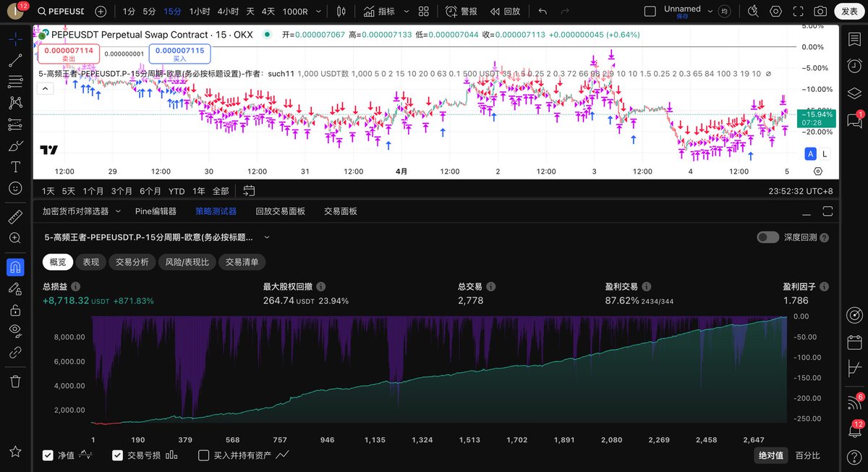This screenshot has height=472, width=868.
Task: Open the watchlist panel icon in right sidebar
Action: [854, 39]
